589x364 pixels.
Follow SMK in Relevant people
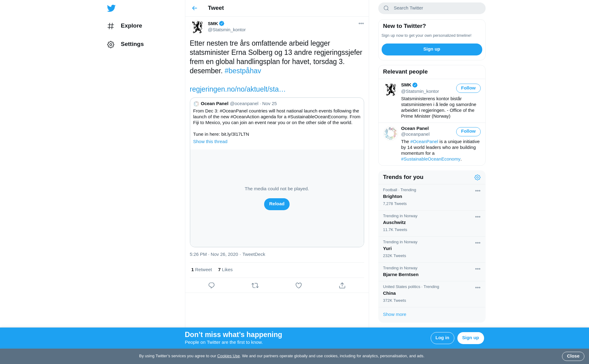(x=468, y=88)
